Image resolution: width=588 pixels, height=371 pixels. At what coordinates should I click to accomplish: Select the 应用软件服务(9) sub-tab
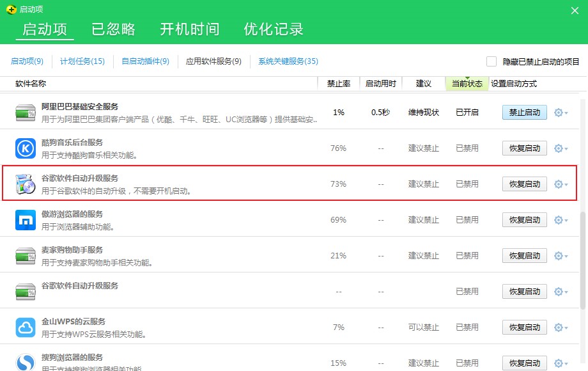click(213, 61)
